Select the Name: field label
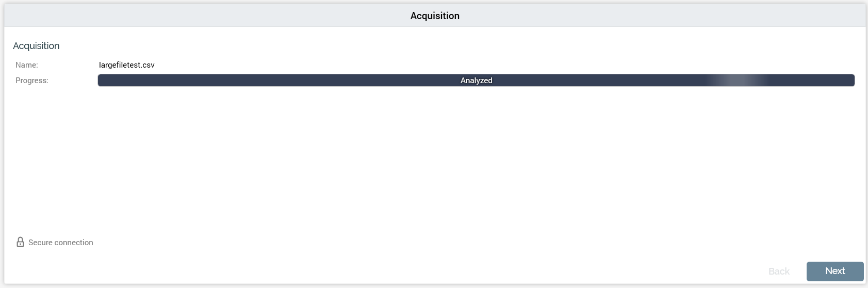Screen dimensions: 868x288 tap(27, 65)
